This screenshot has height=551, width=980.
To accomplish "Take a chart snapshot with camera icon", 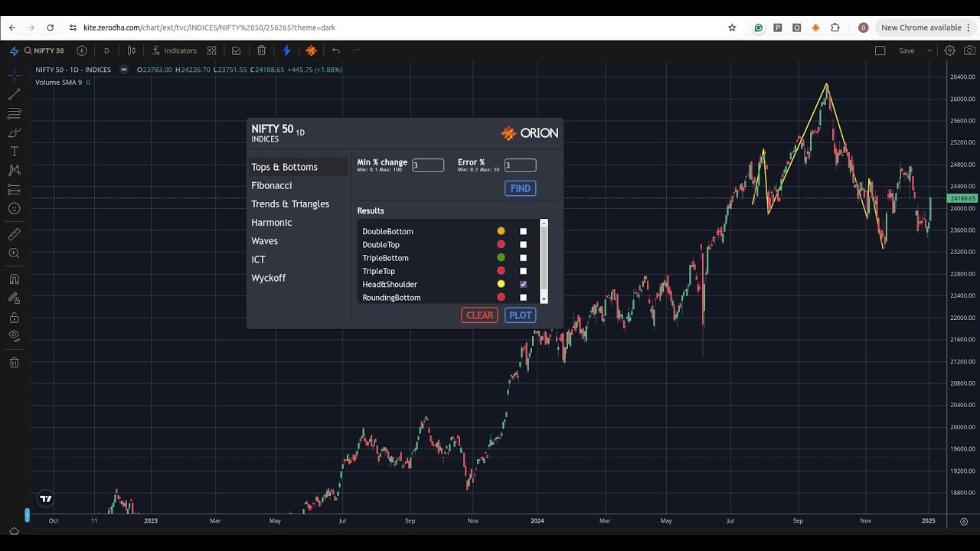I will (x=969, y=51).
